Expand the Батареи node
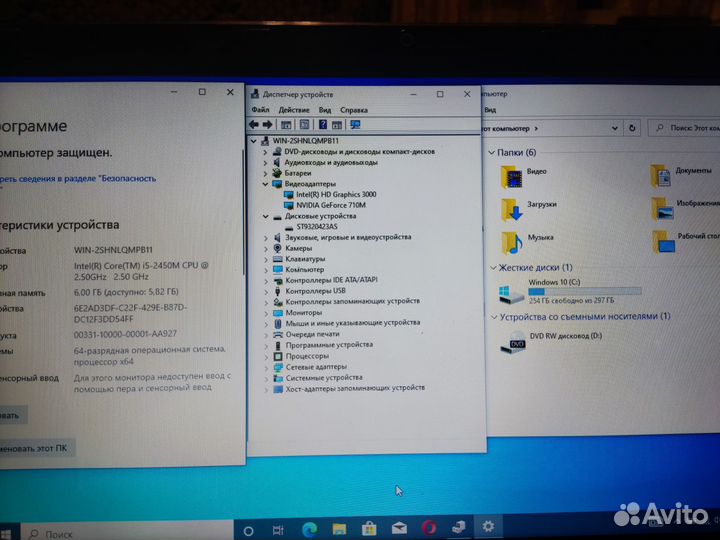The image size is (720, 540). click(x=265, y=173)
